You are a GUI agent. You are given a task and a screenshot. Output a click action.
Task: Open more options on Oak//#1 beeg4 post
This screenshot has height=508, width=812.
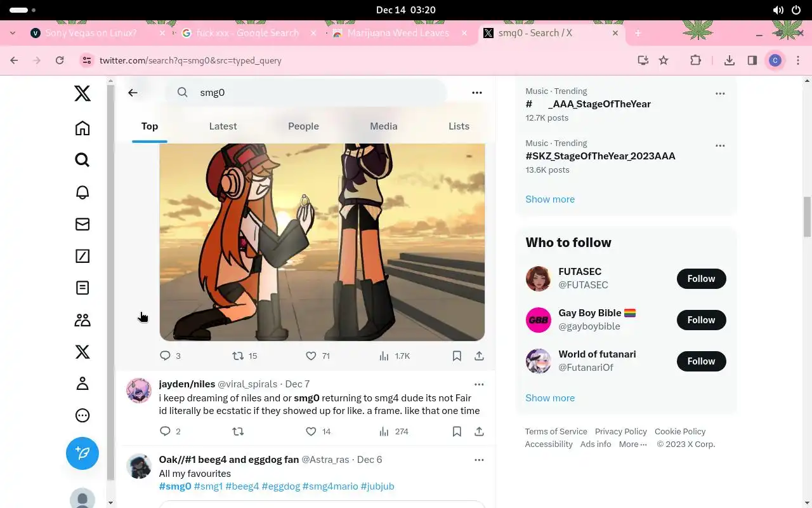[479, 460]
